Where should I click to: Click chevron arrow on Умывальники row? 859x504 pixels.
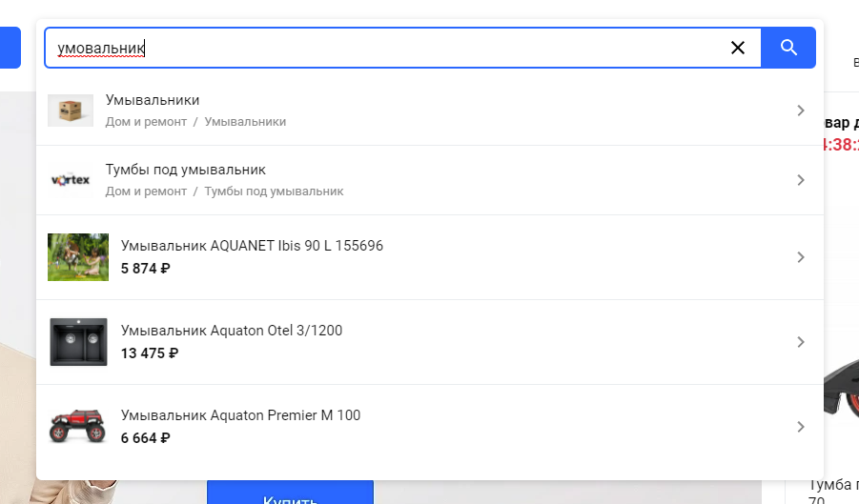[x=801, y=111]
